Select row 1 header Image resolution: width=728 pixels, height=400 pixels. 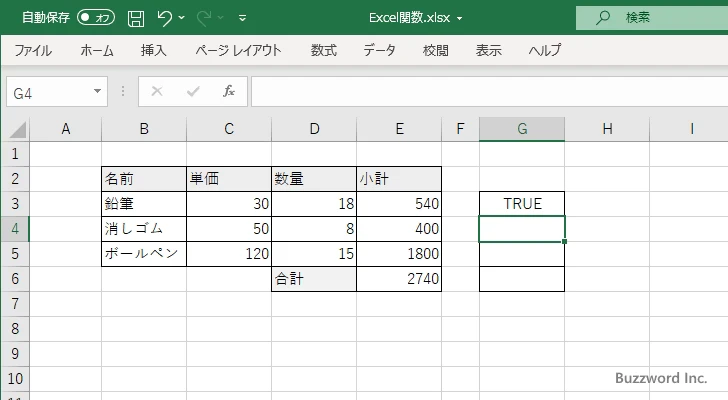click(x=15, y=154)
